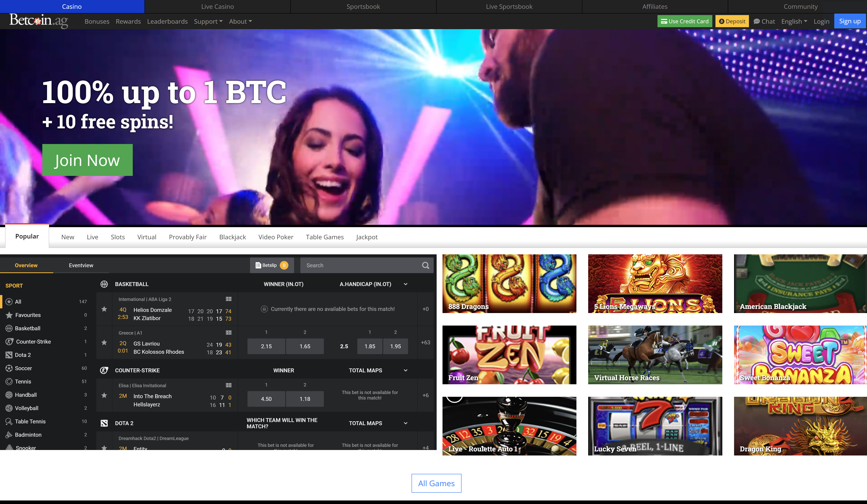Click the Login link
This screenshot has width=867, height=504.
[821, 21]
